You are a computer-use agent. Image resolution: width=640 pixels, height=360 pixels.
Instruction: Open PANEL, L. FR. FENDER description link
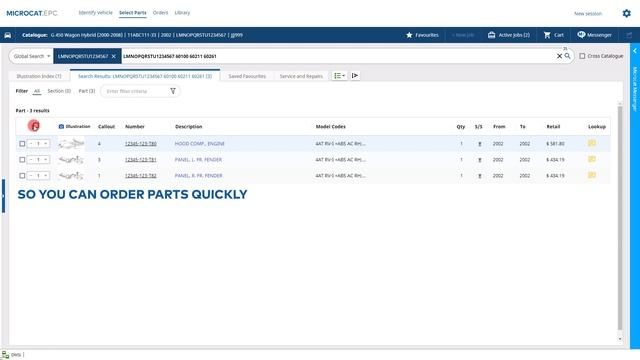[198, 160]
